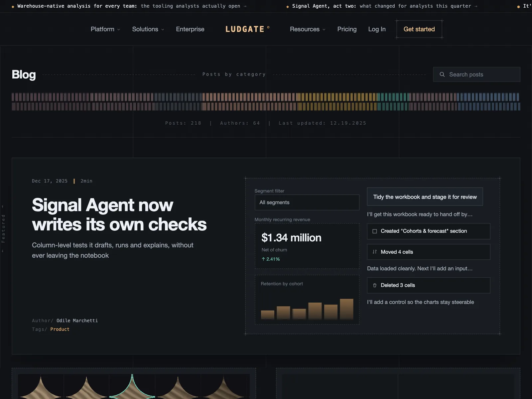
Task: Click the arrow after "analysts this quarter"
Action: point(476,6)
